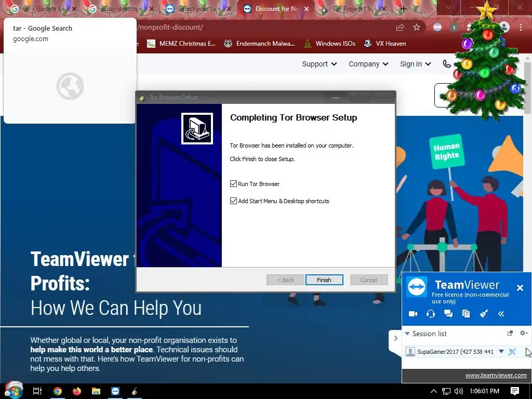Pop out Session list window icon

(x=510, y=333)
